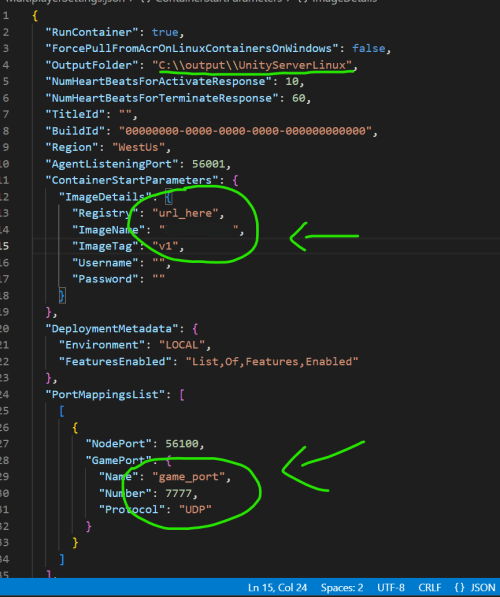Screen dimensions: 500x597
Task: Click the "v1" image tag value
Action: 165,246
